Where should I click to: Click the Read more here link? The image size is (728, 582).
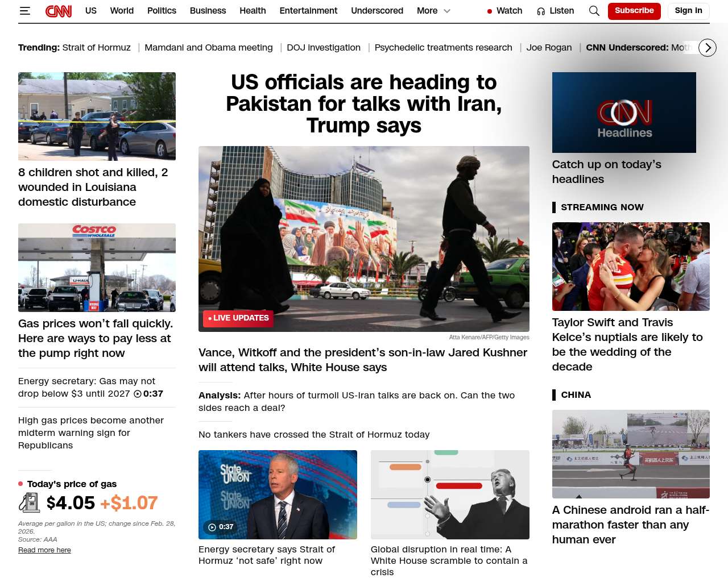44,550
